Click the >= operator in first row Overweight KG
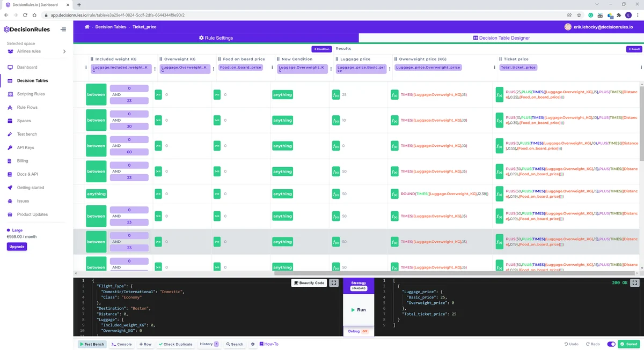 point(158,94)
